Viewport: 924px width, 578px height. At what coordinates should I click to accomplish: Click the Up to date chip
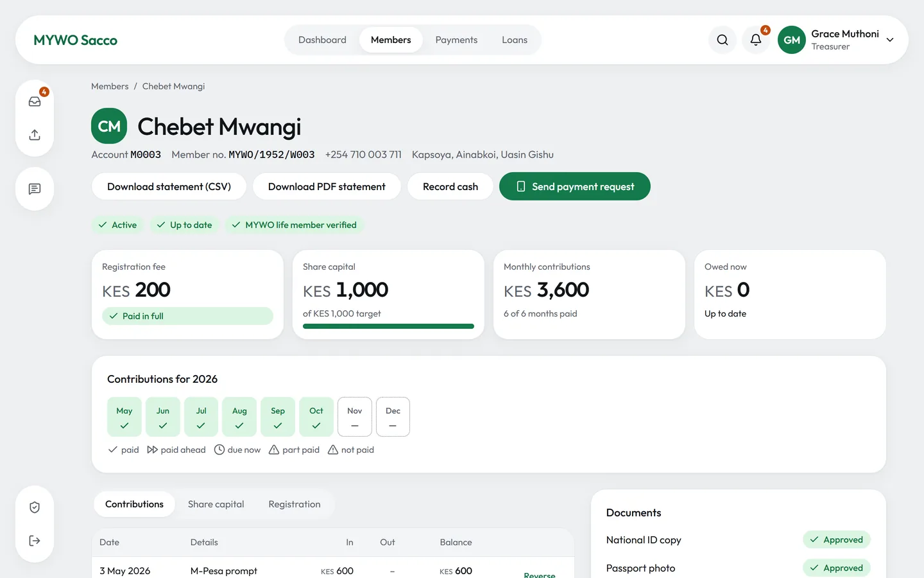coord(184,225)
